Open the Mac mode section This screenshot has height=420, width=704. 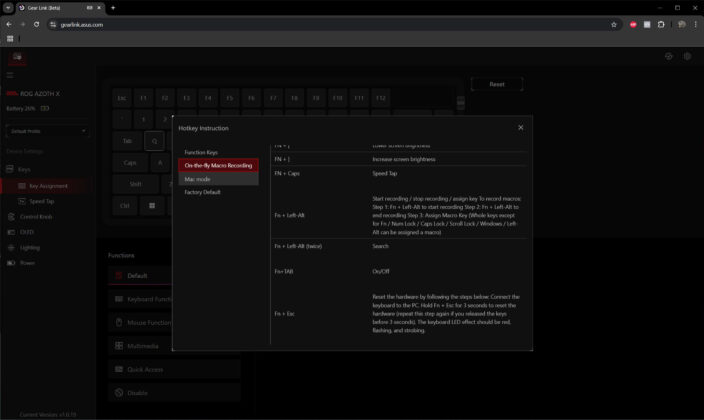[x=218, y=179]
